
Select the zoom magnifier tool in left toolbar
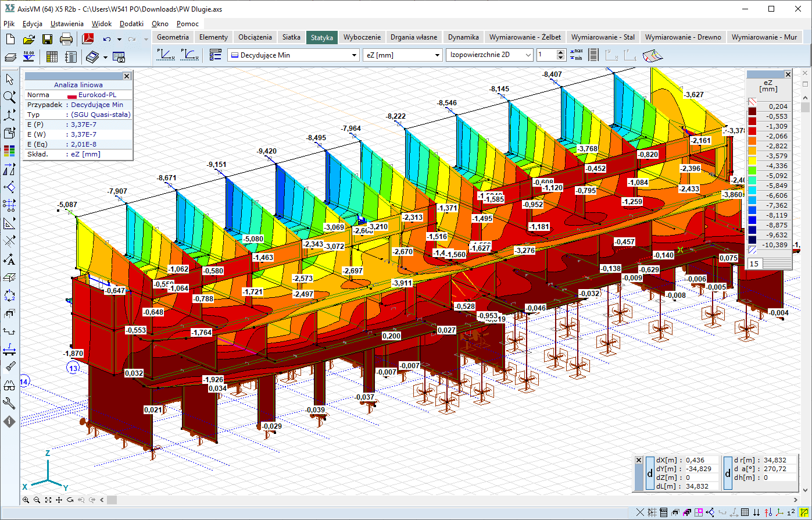[9, 97]
